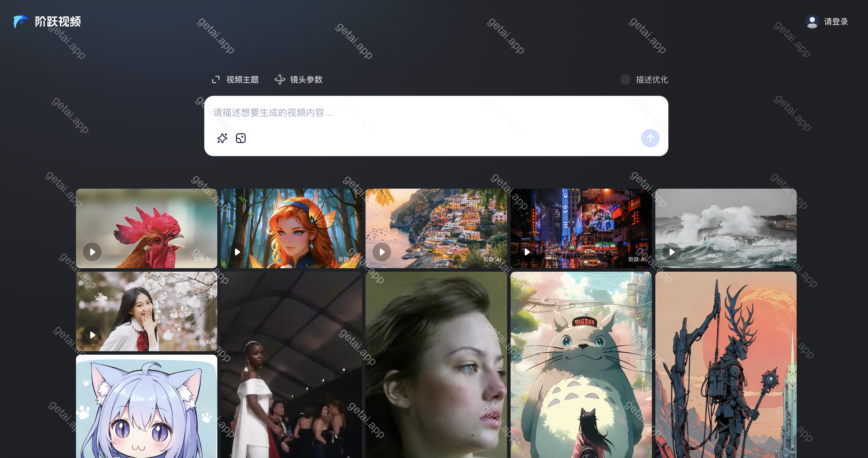Open the cherry blossom girl thumbnail

147,311
